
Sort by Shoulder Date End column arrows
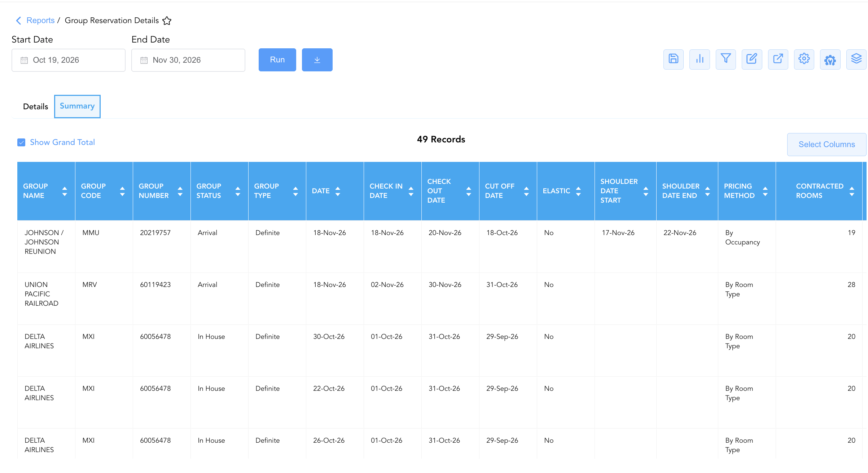pyautogui.click(x=707, y=191)
